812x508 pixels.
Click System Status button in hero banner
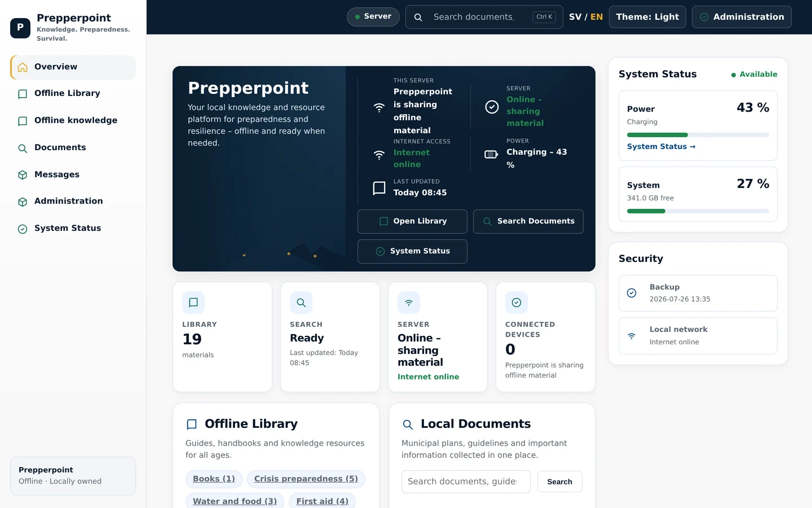tap(412, 251)
